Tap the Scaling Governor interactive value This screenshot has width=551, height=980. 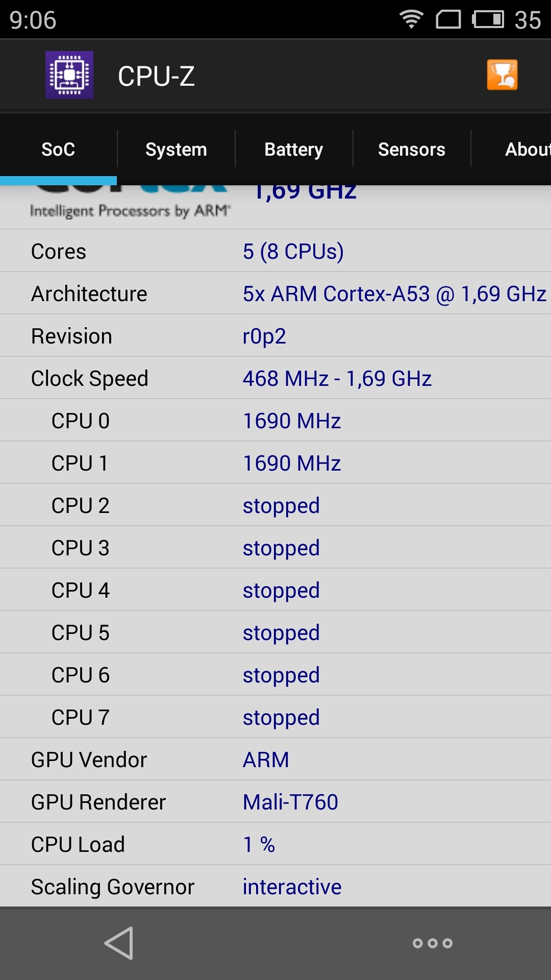coord(292,887)
